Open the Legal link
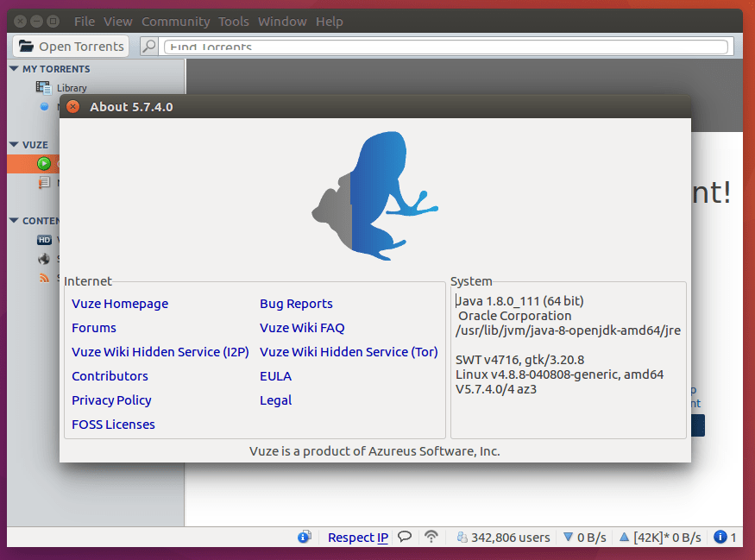 pyautogui.click(x=276, y=400)
